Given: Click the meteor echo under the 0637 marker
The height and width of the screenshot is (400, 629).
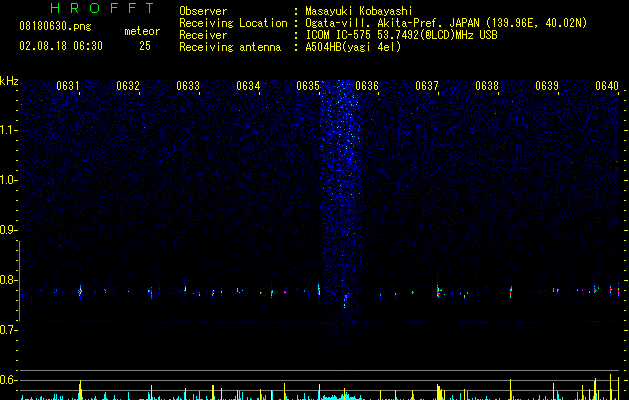Looking at the screenshot, I should click(438, 289).
